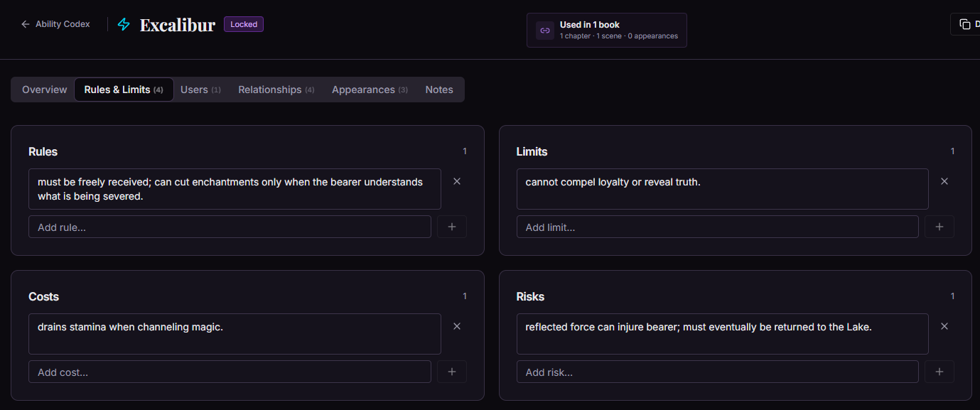
Task: Click the Limits section heading
Action: (x=532, y=151)
